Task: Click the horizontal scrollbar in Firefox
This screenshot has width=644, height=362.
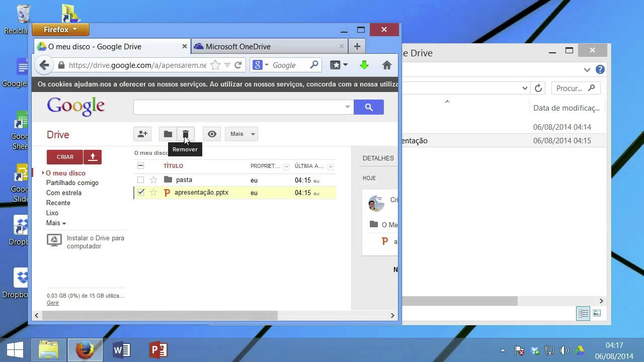Action: pos(160,315)
